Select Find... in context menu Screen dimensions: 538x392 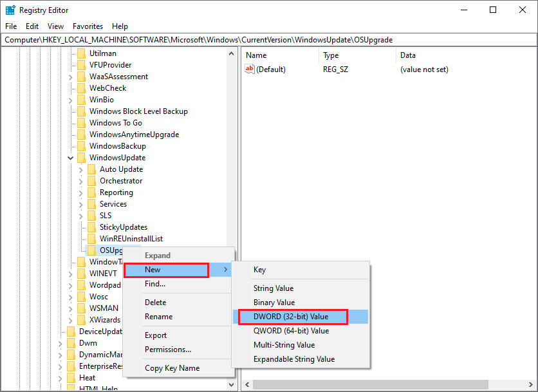click(178, 284)
